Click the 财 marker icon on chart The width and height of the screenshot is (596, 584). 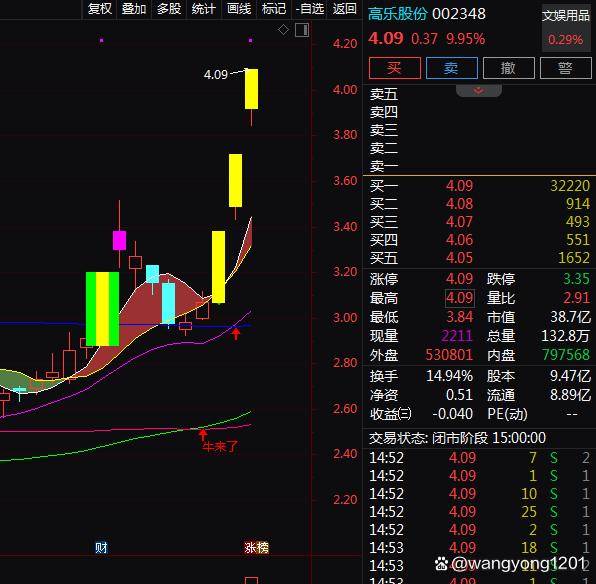(x=101, y=548)
